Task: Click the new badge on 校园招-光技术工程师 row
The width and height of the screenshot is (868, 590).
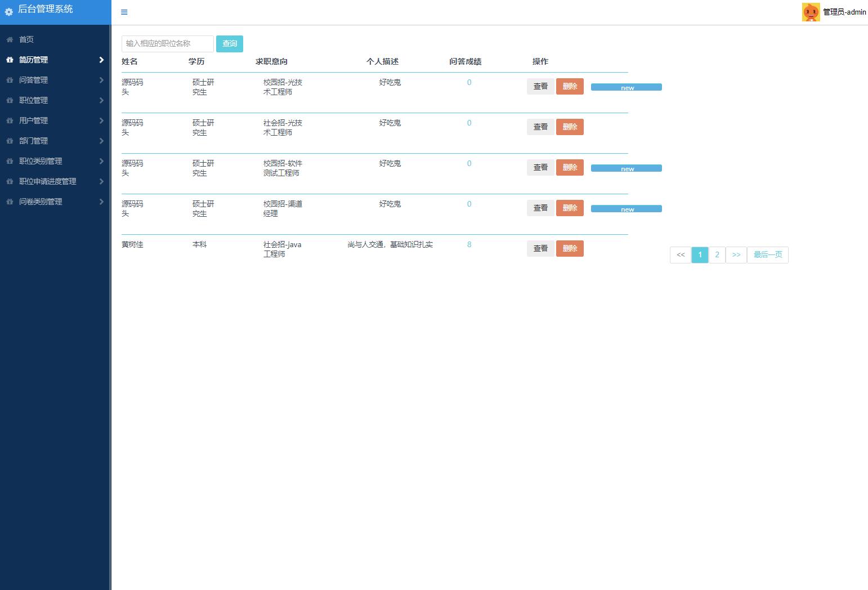Action: pyautogui.click(x=627, y=87)
